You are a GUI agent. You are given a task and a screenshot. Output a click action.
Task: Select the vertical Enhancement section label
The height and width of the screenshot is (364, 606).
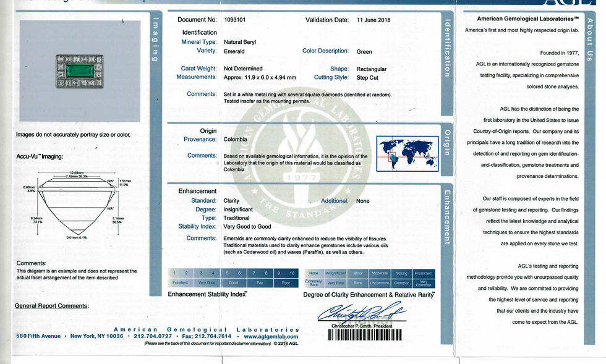(x=448, y=217)
